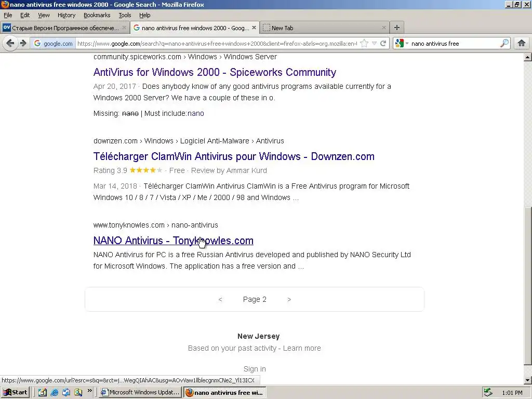Go to the Home page button
532x399 pixels.
522,44
